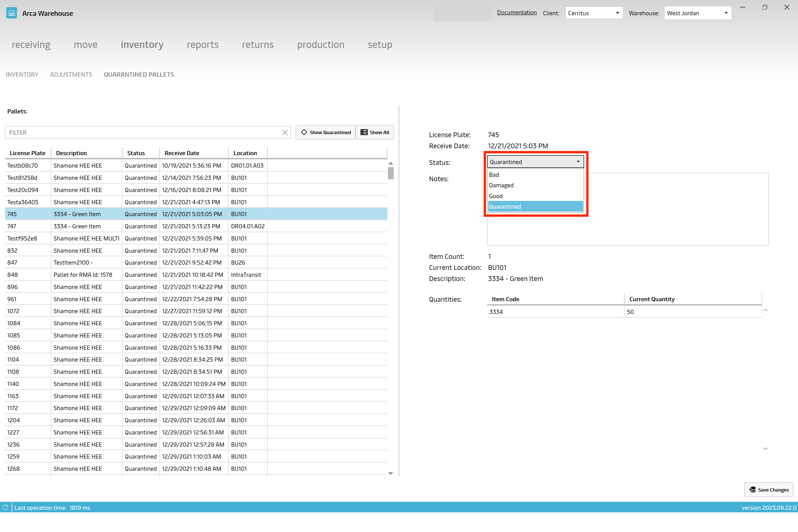
Task: Click the refresh icon in status bar
Action: [x=6, y=508]
